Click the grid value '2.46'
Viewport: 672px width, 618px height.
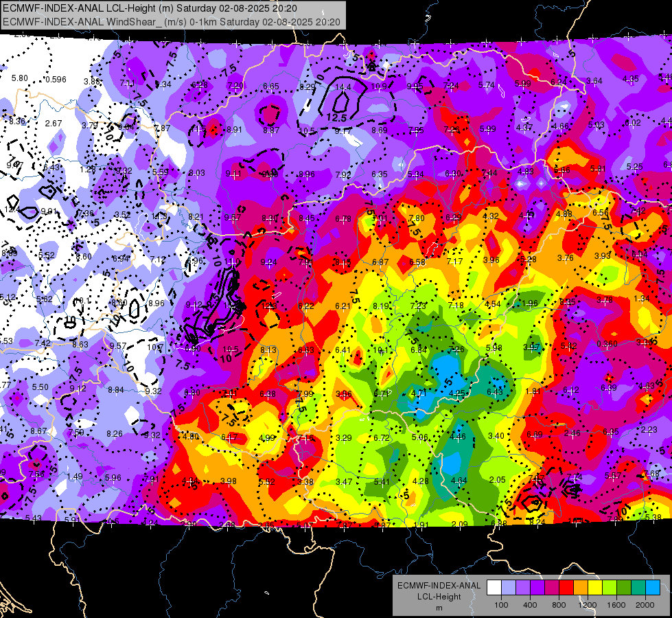(x=572, y=433)
